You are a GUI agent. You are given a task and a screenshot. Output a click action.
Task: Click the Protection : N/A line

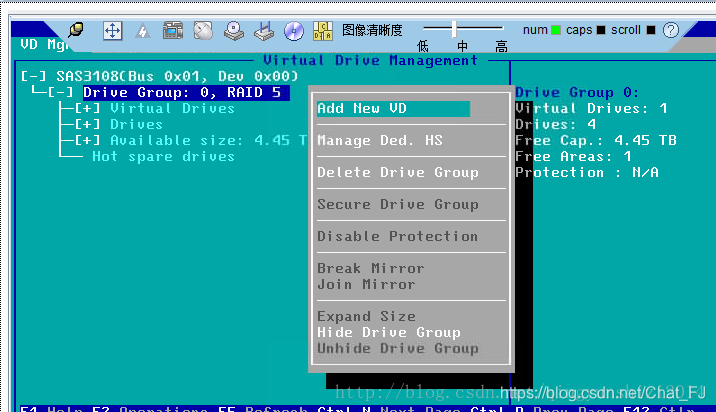587,172
